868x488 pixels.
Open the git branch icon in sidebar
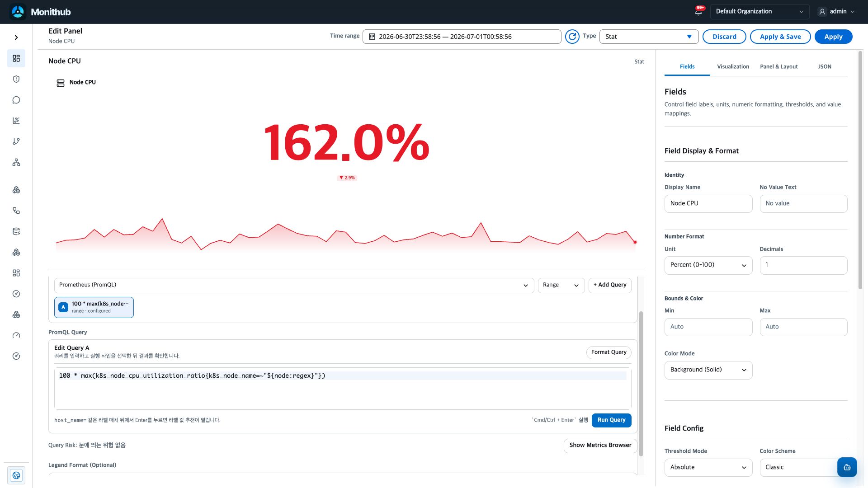16,141
